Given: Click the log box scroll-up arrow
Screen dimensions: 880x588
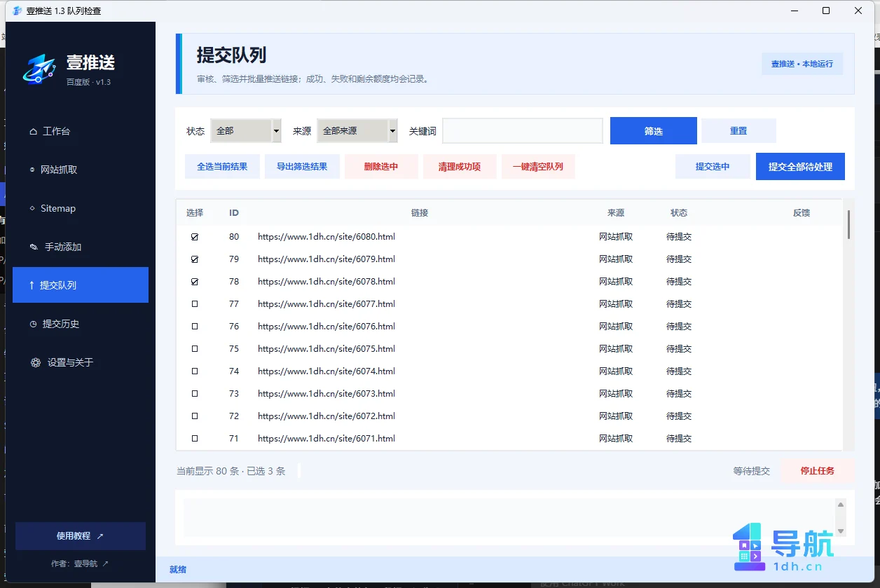Looking at the screenshot, I should click(x=841, y=505).
